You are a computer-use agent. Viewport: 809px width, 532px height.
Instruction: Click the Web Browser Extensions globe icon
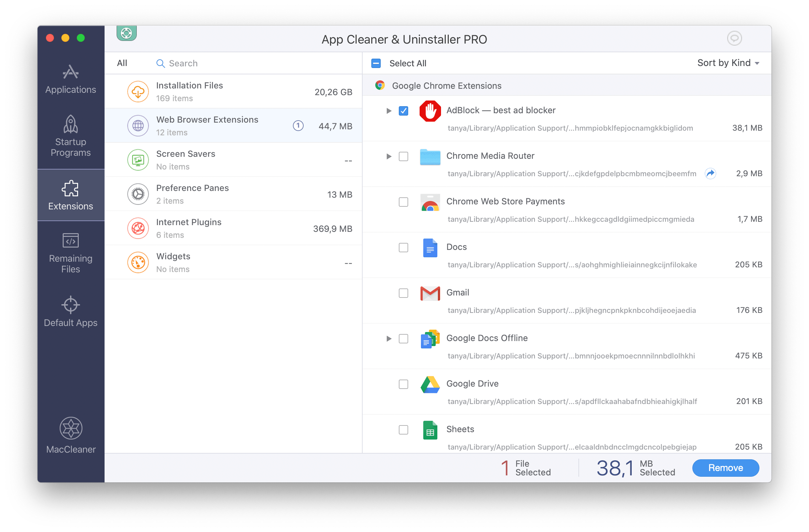(137, 126)
